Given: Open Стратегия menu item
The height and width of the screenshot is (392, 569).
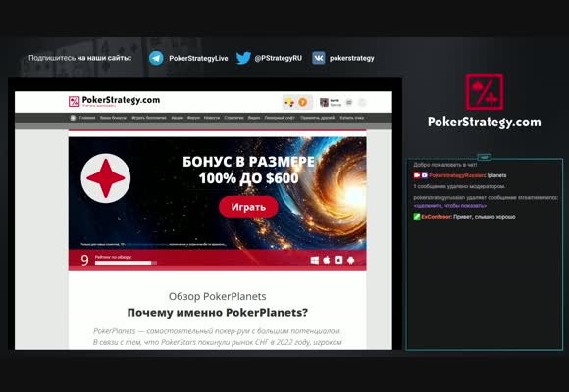Looking at the screenshot, I should coord(233,118).
